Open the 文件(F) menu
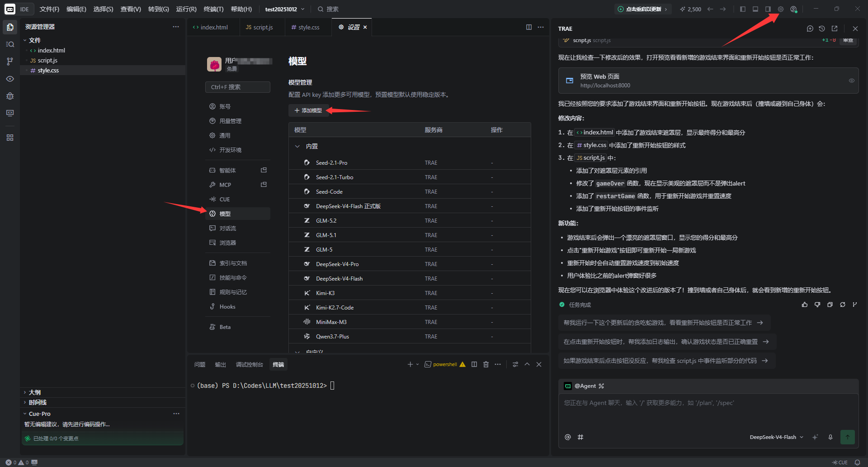Viewport: 868px width, 467px height. point(49,9)
